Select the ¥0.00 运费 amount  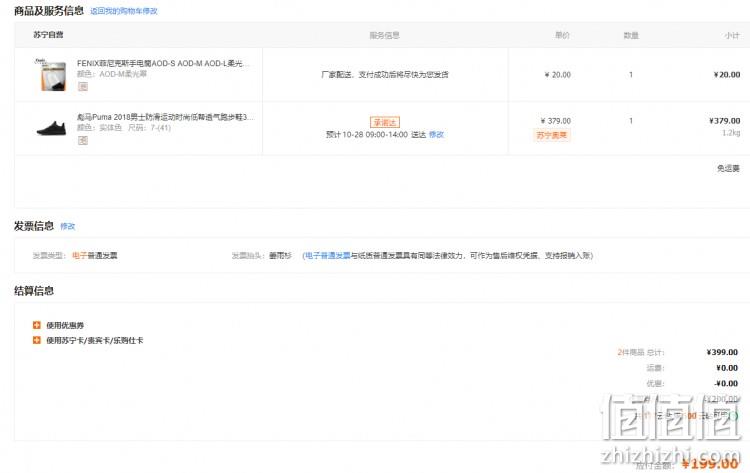coord(727,368)
